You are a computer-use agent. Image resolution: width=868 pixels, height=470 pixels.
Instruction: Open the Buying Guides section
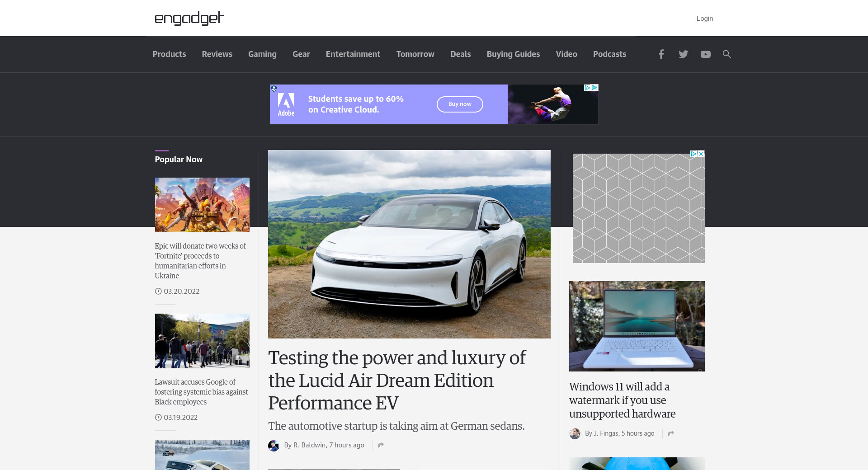(x=513, y=54)
